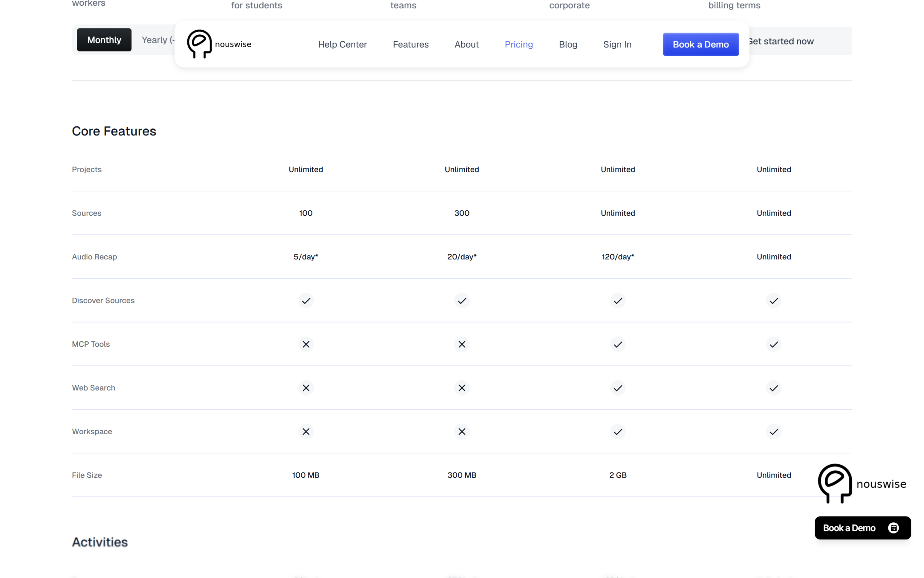Click the Sources value 100

(305, 213)
